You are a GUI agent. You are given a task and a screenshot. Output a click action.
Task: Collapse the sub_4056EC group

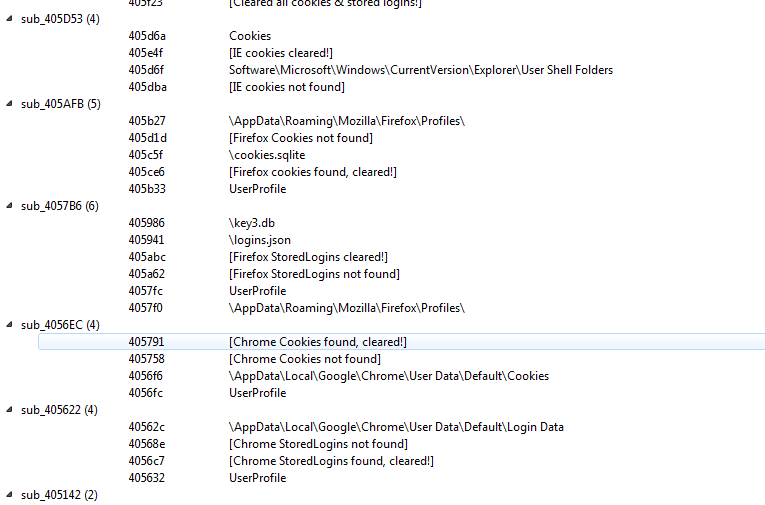pos(10,326)
